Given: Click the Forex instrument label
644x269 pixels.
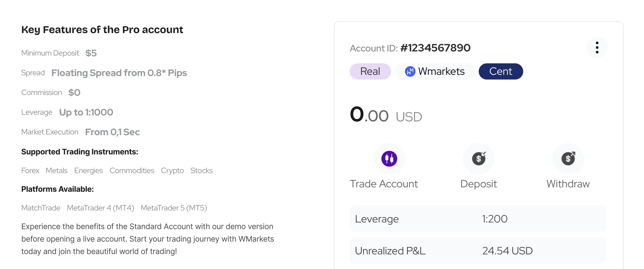Looking at the screenshot, I should 30,171.
